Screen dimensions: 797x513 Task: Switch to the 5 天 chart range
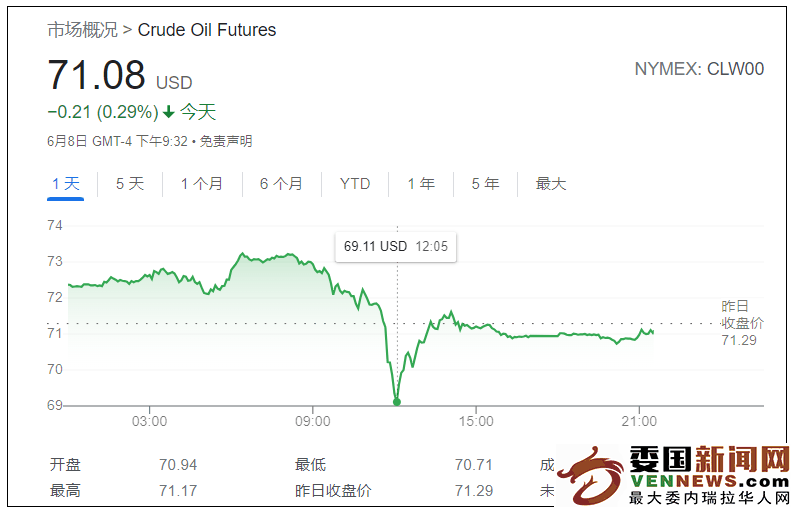pos(130,184)
